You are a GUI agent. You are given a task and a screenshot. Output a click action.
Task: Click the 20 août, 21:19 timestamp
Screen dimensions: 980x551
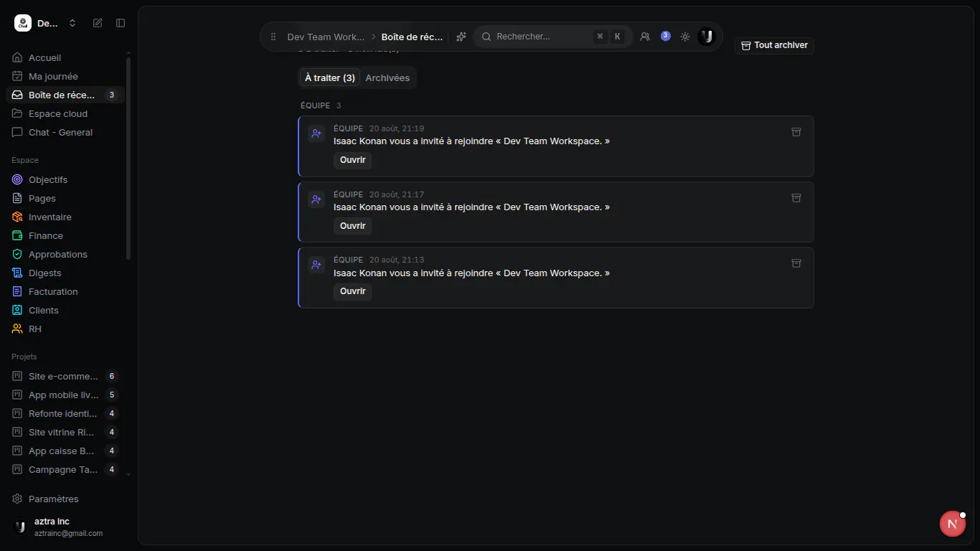click(397, 128)
